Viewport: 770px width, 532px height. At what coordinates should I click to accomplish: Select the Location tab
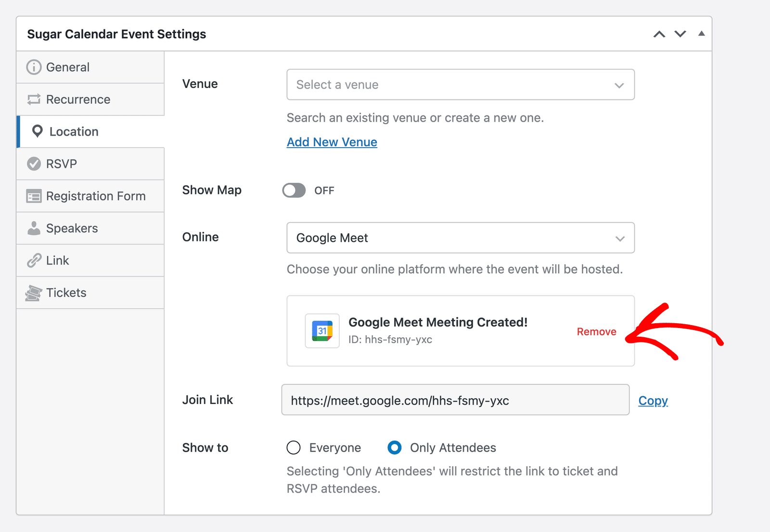[x=90, y=132]
